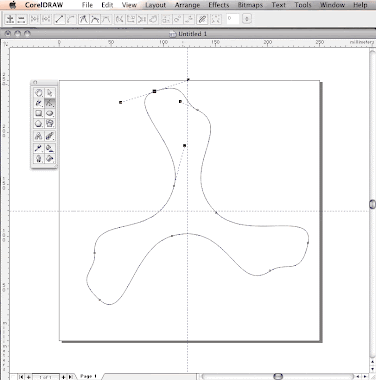Image resolution: width=376 pixels, height=380 pixels.
Task: Go to first page navigator button
Action: pyautogui.click(x=21, y=377)
